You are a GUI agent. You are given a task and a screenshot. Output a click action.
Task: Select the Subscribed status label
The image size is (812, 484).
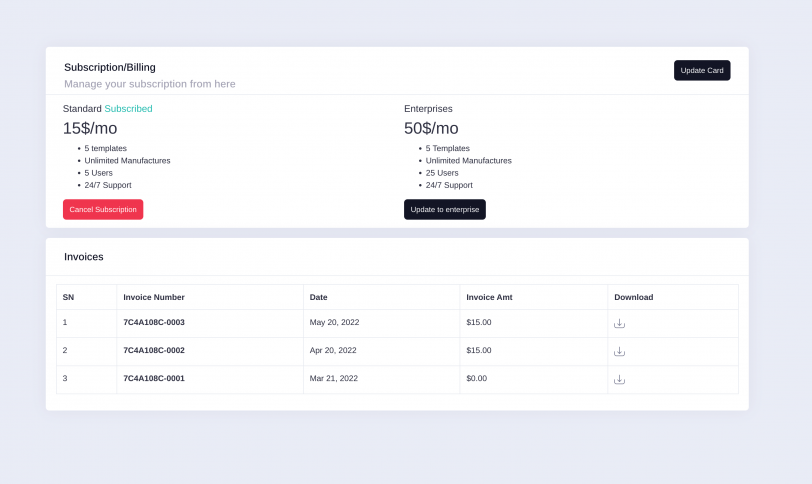click(128, 108)
